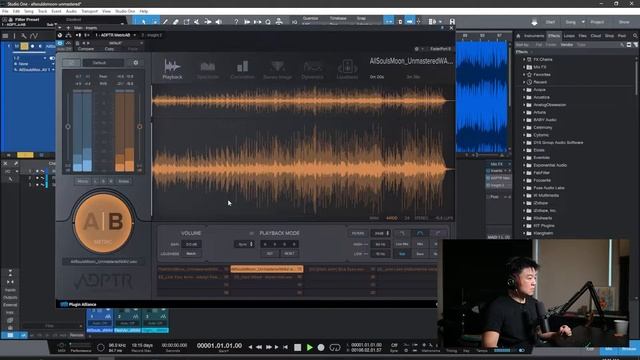Click the Project page button

coord(597,22)
